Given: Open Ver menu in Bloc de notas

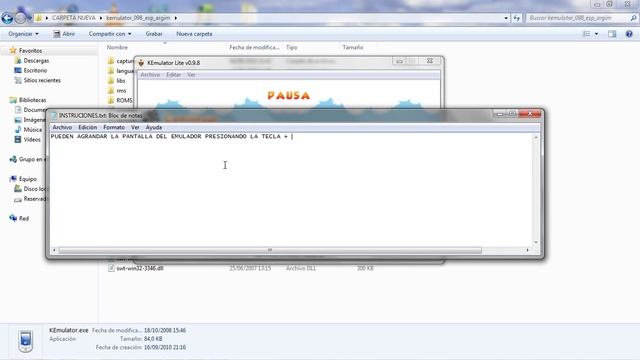Looking at the screenshot, I should [135, 127].
